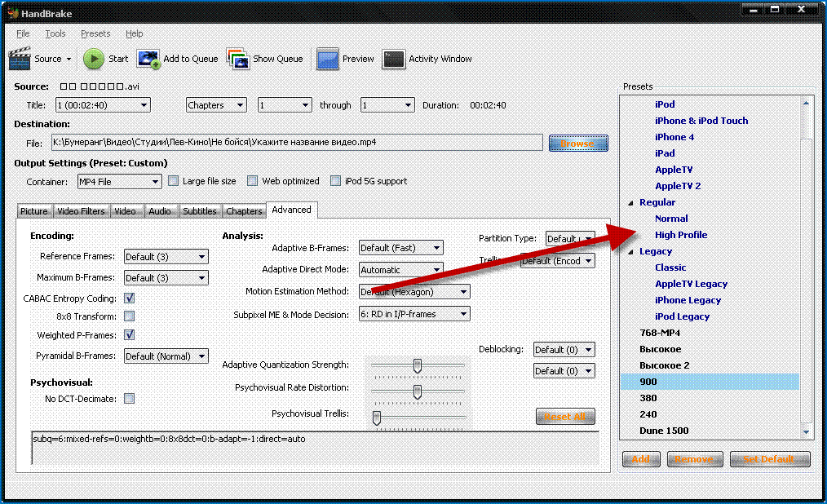Screen dimensions: 827x504
Task: Open the end chapter dropdown after 'through'
Action: [x=387, y=105]
